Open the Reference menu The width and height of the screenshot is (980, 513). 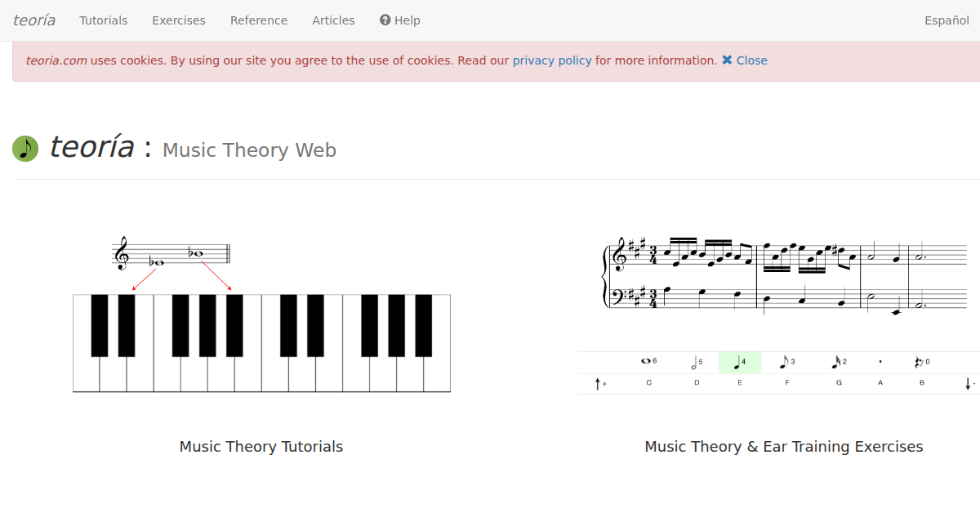259,20
